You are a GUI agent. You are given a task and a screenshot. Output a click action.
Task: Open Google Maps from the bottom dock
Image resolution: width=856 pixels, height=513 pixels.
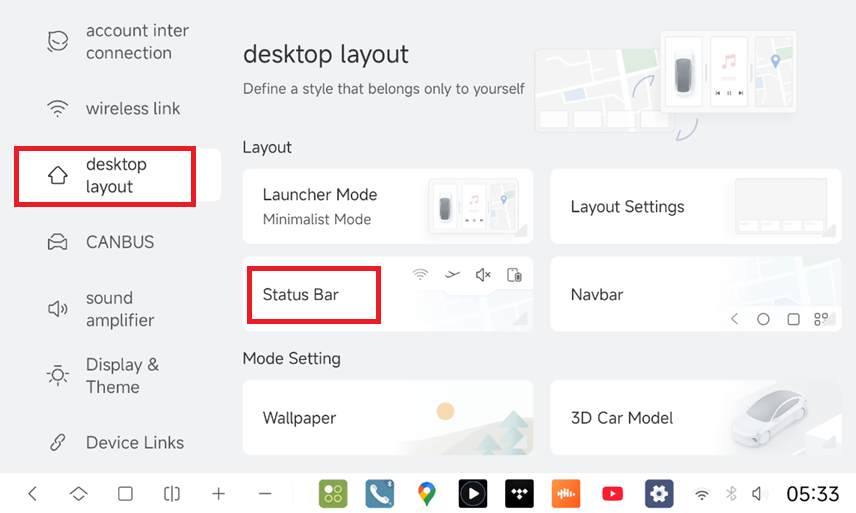427,493
